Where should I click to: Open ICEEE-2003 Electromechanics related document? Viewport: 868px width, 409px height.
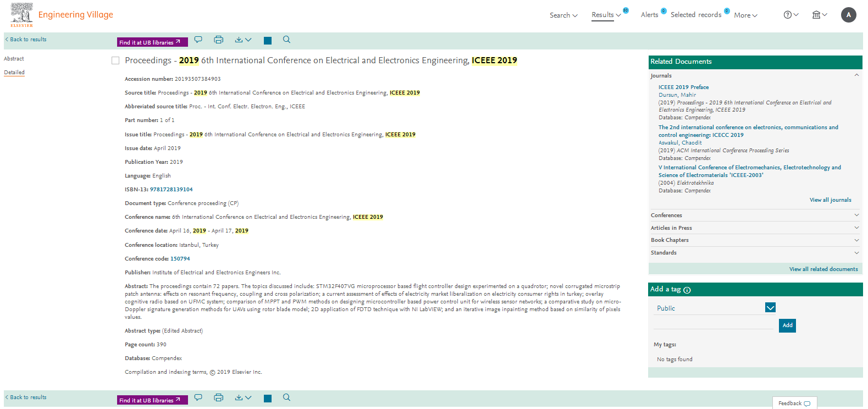tap(750, 172)
